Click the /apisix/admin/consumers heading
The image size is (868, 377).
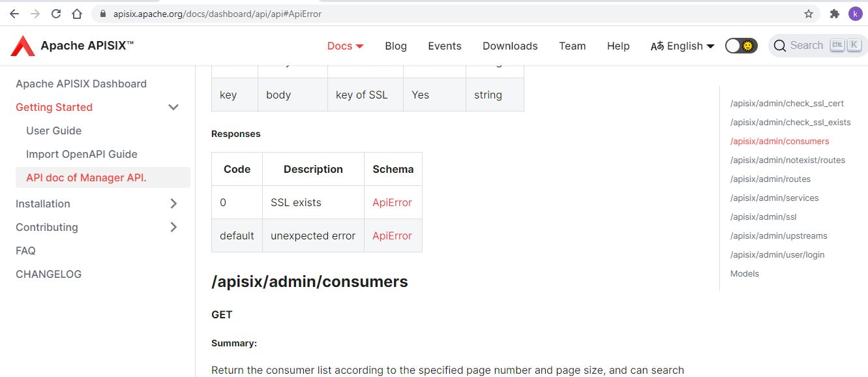click(x=310, y=282)
